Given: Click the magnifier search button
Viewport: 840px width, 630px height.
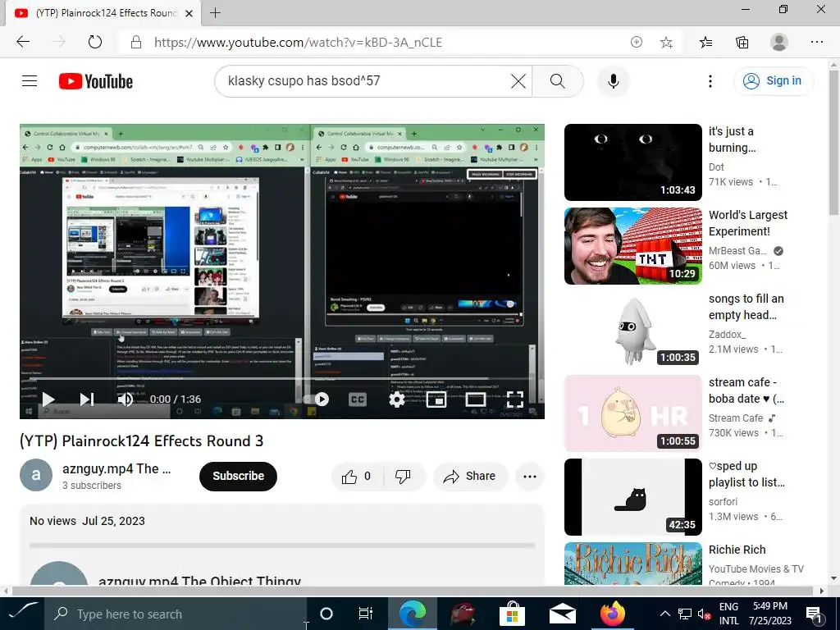Looking at the screenshot, I should (x=558, y=81).
